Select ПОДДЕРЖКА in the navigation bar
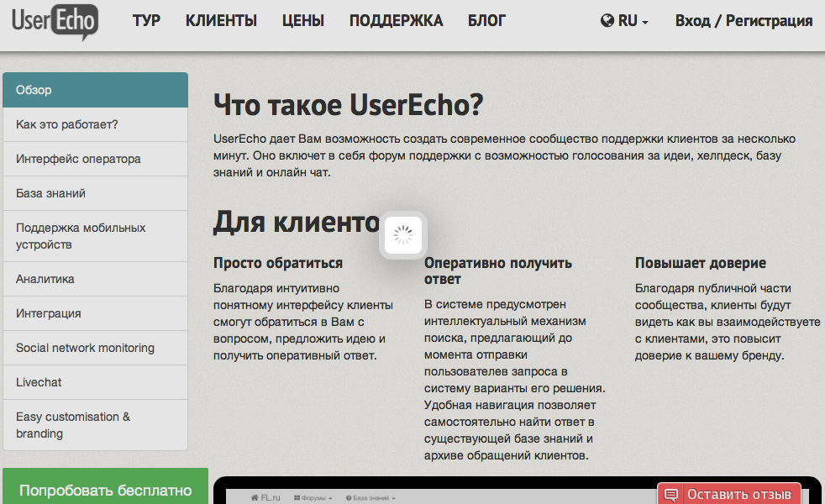The width and height of the screenshot is (825, 504). pos(397,20)
